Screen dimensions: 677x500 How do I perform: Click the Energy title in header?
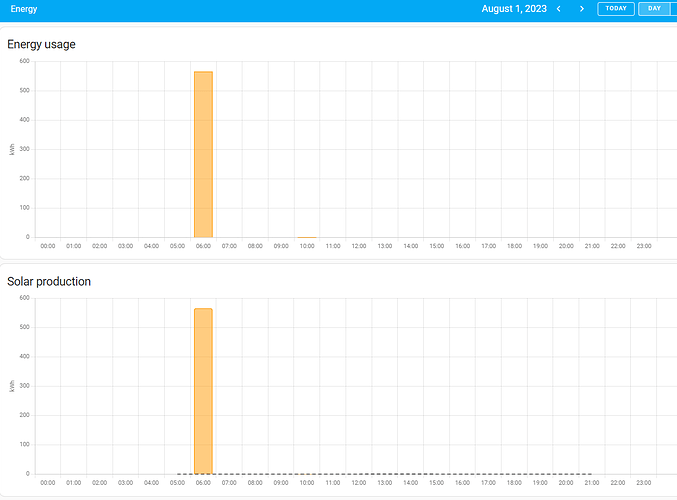[x=24, y=9]
